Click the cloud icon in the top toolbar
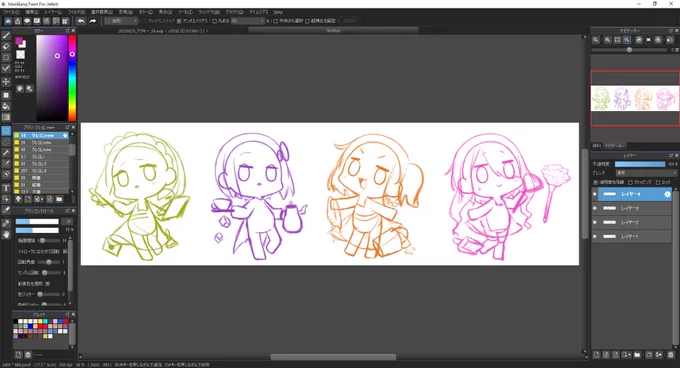Screen dimensions: 680x368 [x=8, y=21]
